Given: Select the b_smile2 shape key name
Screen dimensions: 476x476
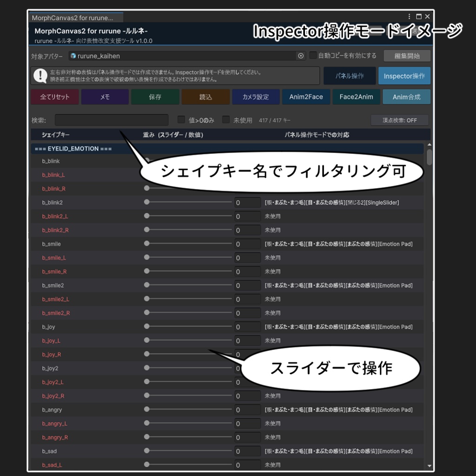Looking at the screenshot, I should pyautogui.click(x=53, y=285).
